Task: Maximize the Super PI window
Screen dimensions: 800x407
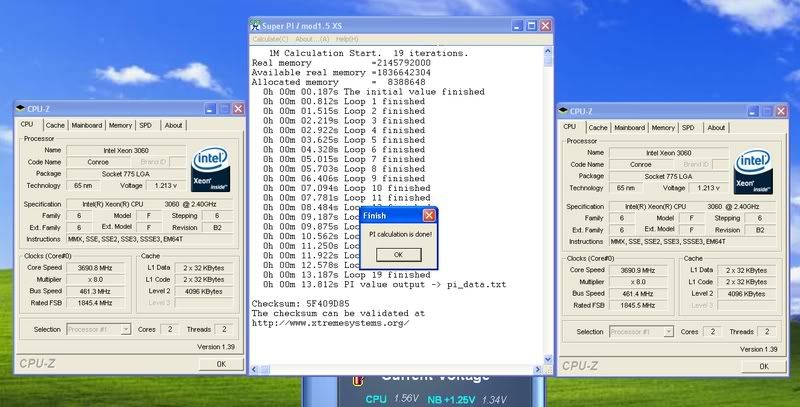Action: (532, 26)
